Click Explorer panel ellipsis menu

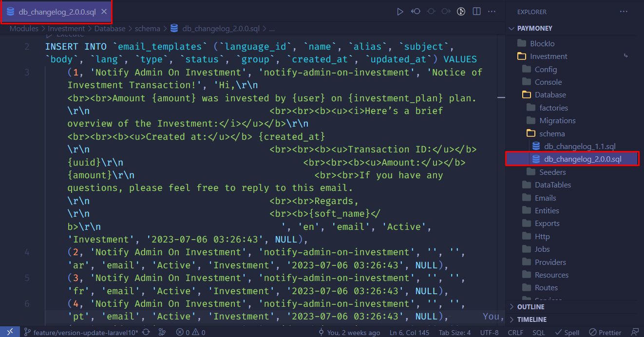(x=624, y=12)
